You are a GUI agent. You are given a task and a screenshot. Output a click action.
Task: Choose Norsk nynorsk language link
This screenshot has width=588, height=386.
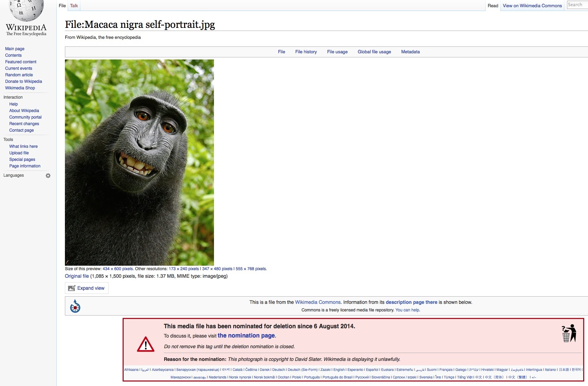pos(240,377)
